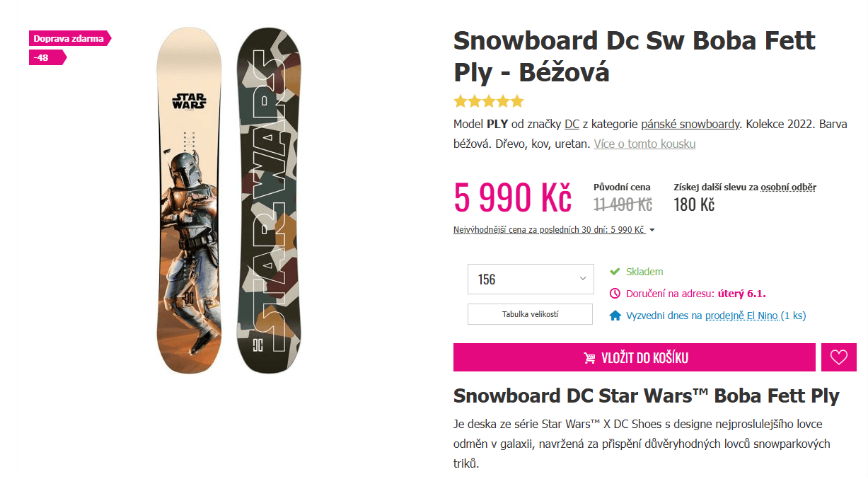Toggle the wishlist heart for this snowboard
The height and width of the screenshot is (479, 868).
point(839,357)
